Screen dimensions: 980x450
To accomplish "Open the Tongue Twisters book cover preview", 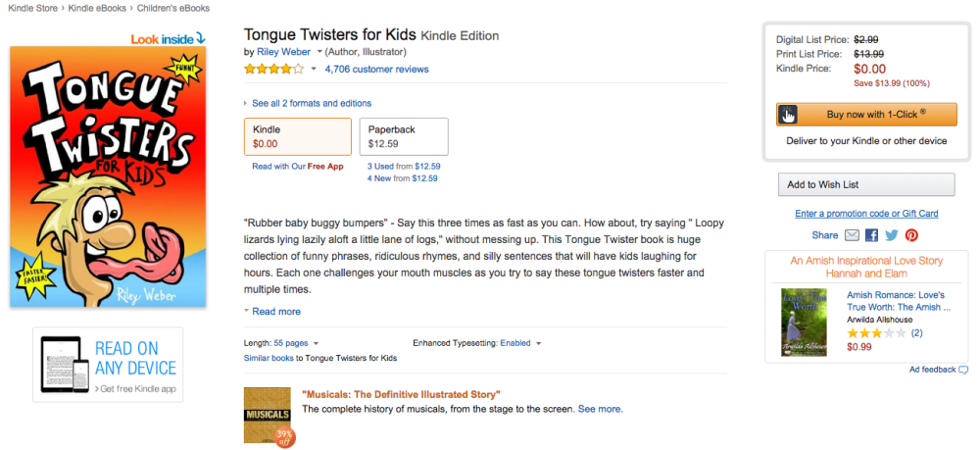I will coord(108,176).
